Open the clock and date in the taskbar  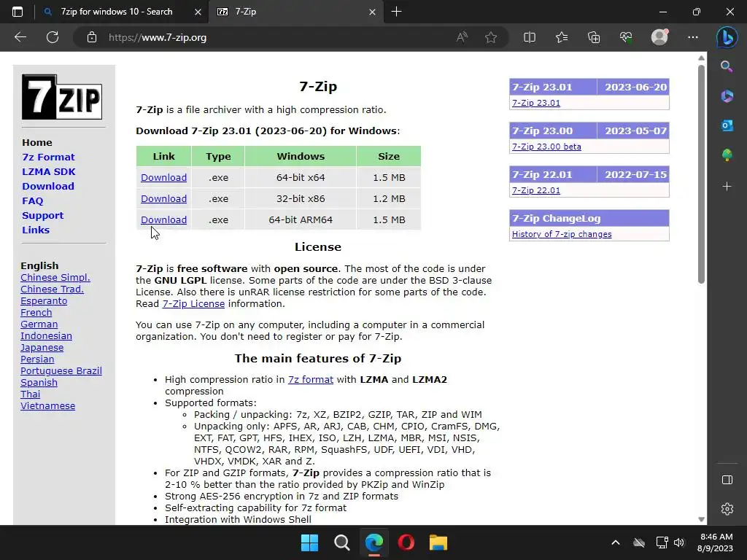click(x=716, y=542)
